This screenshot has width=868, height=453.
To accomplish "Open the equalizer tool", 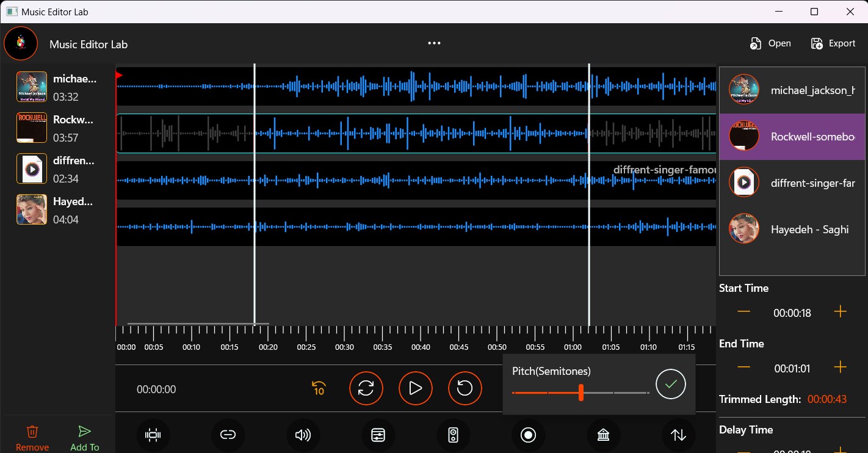I will click(x=378, y=435).
